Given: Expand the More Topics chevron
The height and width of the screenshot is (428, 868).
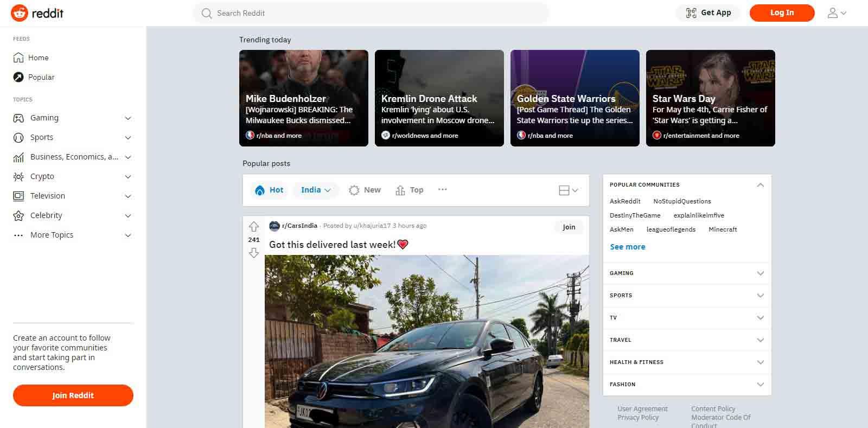Looking at the screenshot, I should (128, 235).
